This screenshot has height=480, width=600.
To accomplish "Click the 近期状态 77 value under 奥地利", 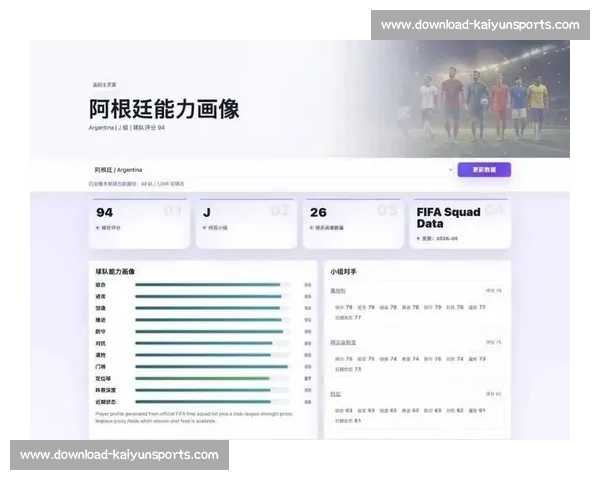I will pos(348,318).
